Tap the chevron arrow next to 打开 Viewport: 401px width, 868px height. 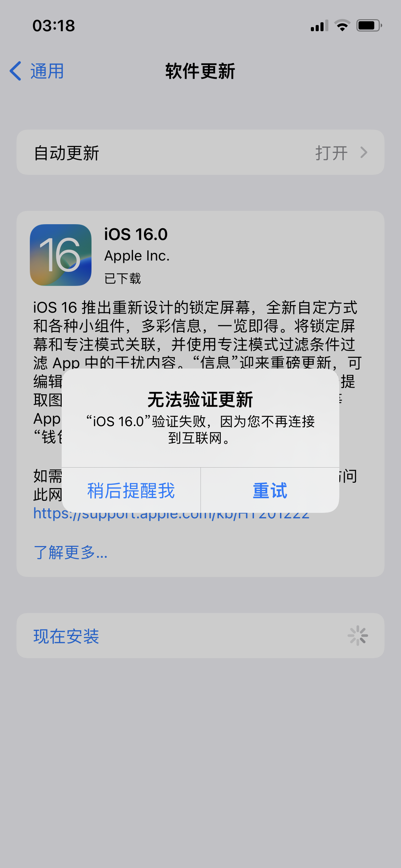(364, 153)
